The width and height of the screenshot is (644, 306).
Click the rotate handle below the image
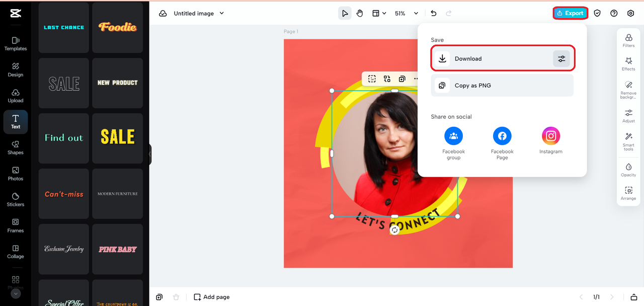point(395,230)
